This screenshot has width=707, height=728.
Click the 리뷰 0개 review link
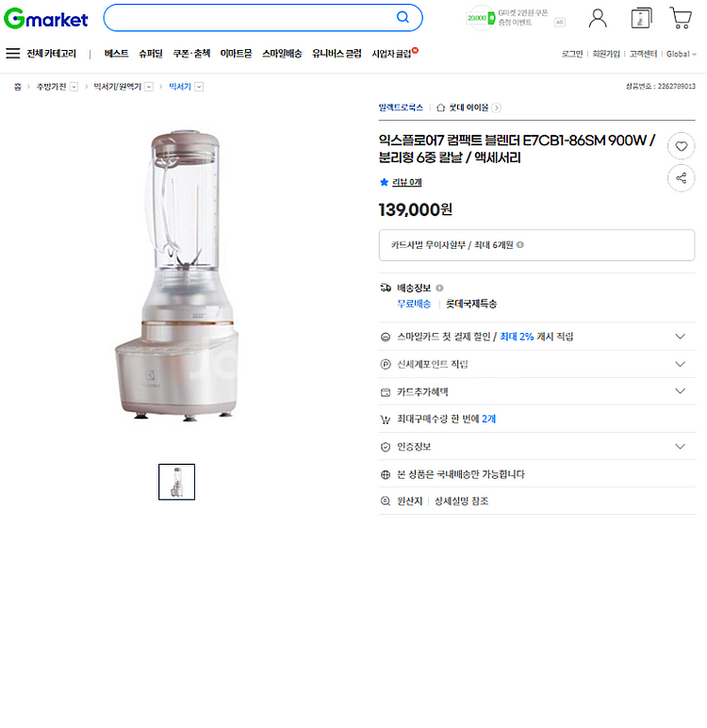pos(406,182)
